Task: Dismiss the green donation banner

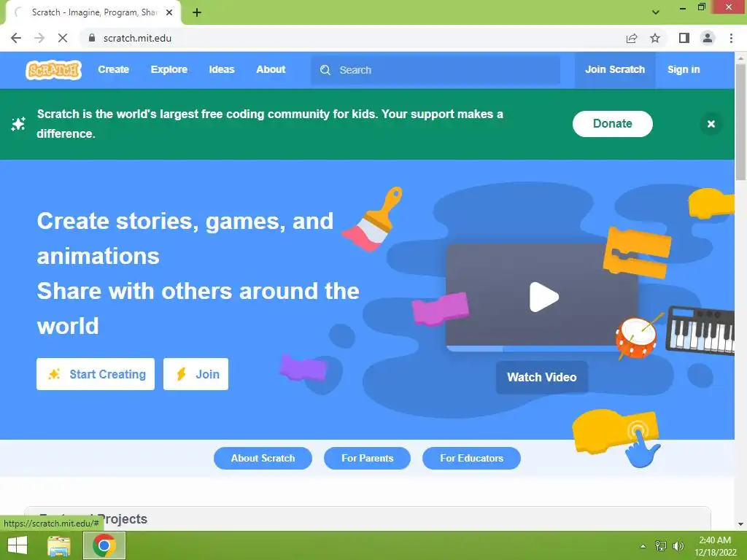Action: [711, 124]
